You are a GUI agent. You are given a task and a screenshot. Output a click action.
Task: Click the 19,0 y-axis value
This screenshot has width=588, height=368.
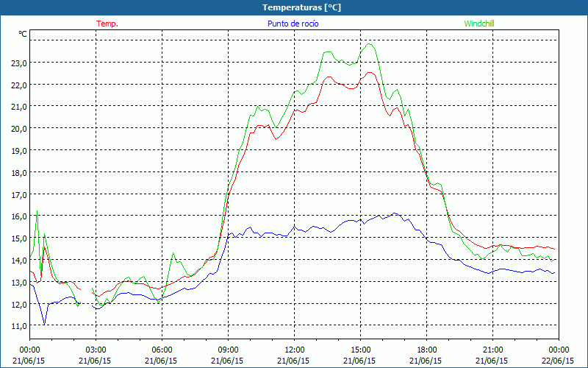tap(19, 151)
